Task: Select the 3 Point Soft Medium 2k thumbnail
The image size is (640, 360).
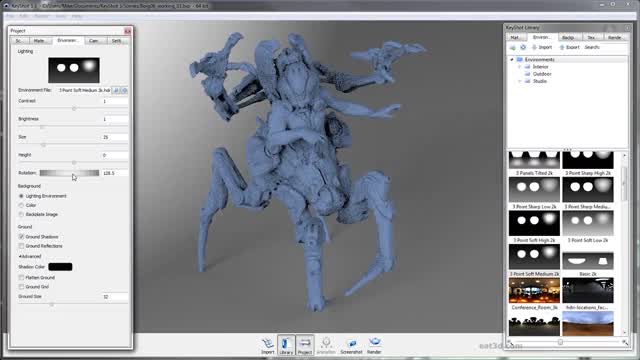Action: [x=534, y=257]
